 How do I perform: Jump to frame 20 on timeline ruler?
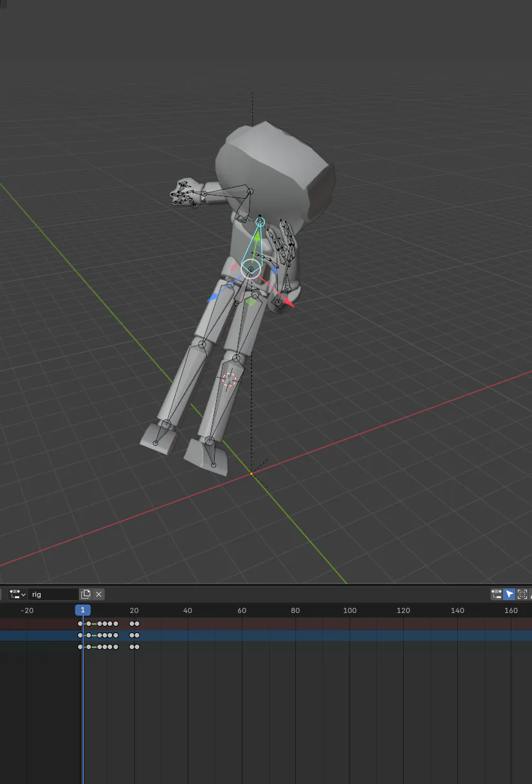click(x=134, y=610)
